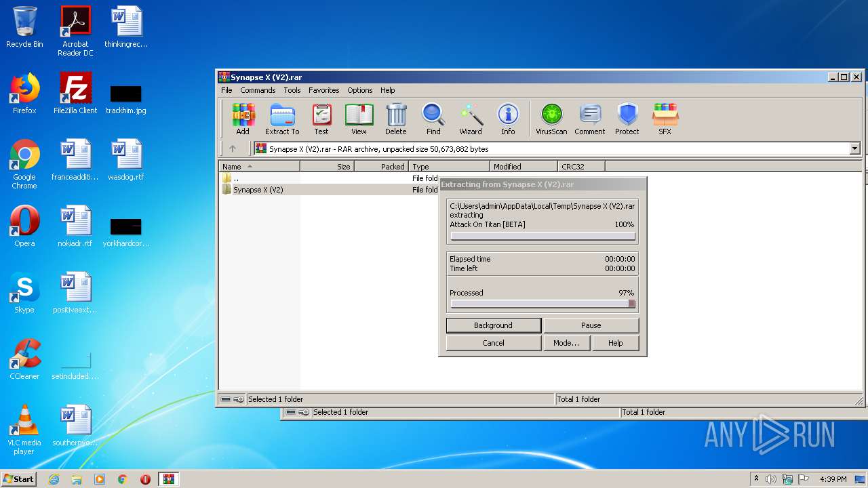This screenshot has height=488, width=868.
Task: Open the thinkingrec document on the desktop
Action: (x=126, y=27)
